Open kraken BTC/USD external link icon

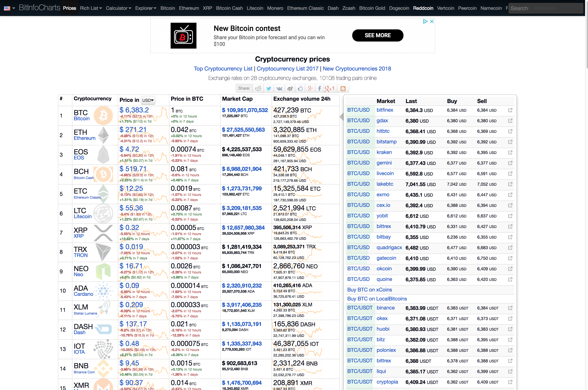[510, 152]
